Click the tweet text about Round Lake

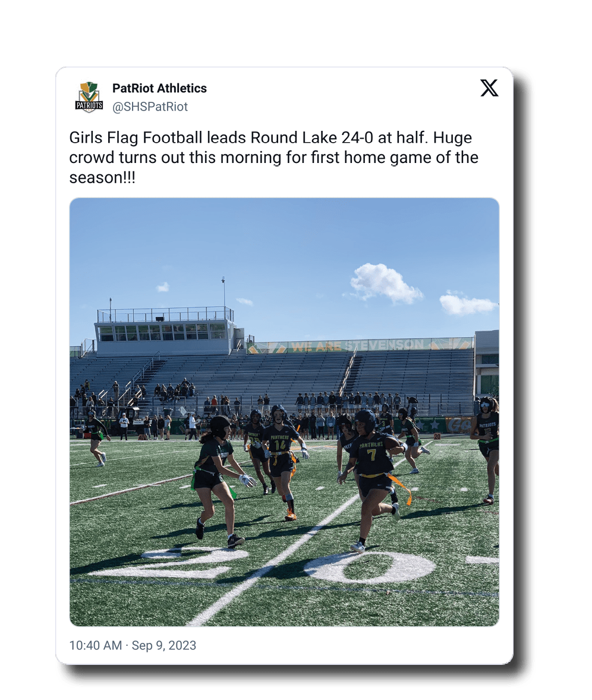(x=273, y=157)
